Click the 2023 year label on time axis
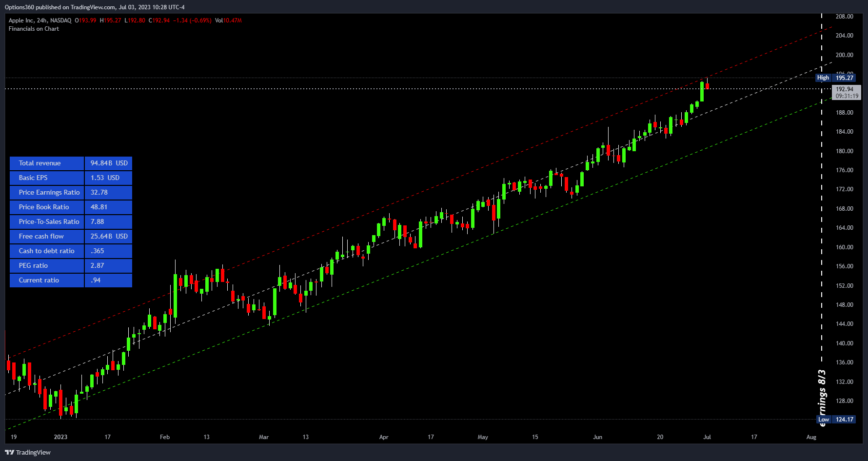 [60, 437]
